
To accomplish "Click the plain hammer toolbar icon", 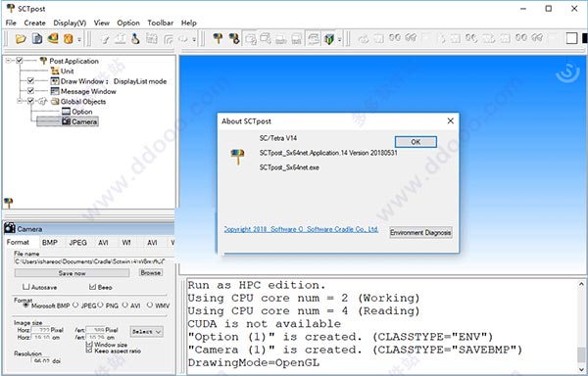I will click(218, 38).
